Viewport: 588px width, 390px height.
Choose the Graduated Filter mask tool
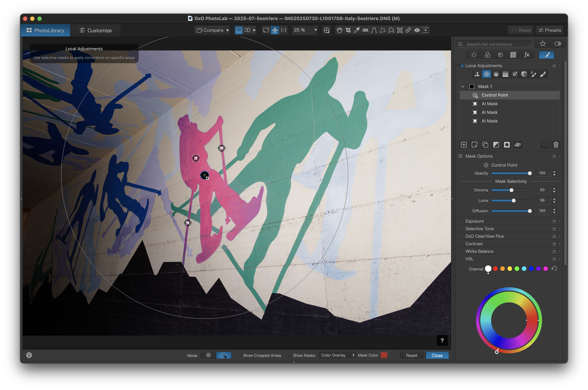pos(505,74)
